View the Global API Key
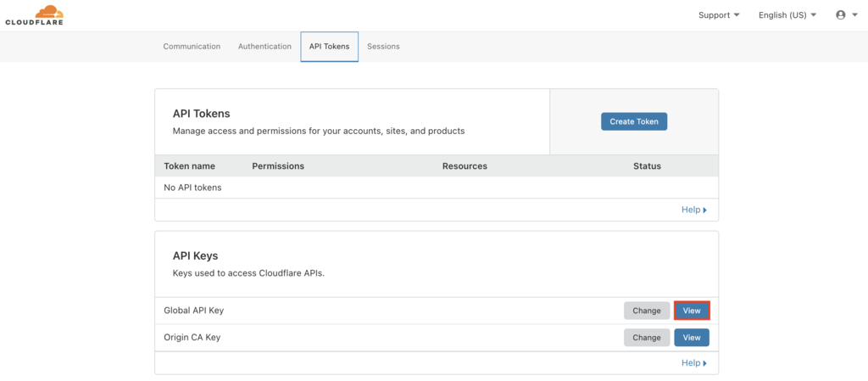The height and width of the screenshot is (381, 868). click(x=692, y=311)
